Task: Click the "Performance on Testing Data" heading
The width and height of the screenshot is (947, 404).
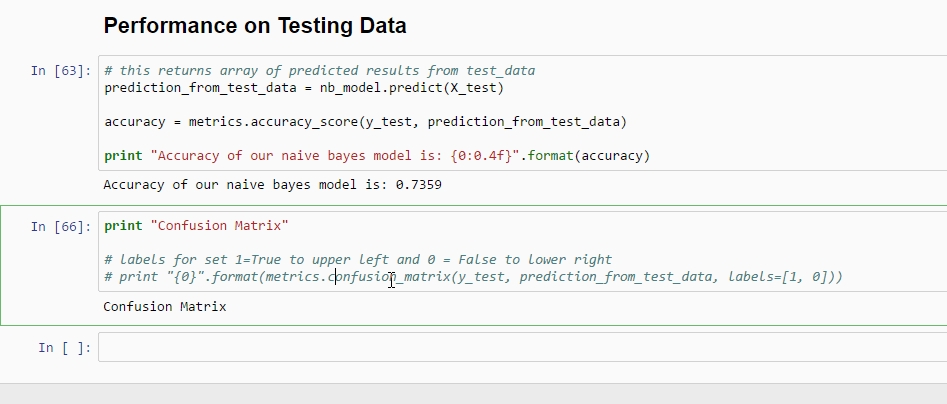Action: click(x=254, y=27)
